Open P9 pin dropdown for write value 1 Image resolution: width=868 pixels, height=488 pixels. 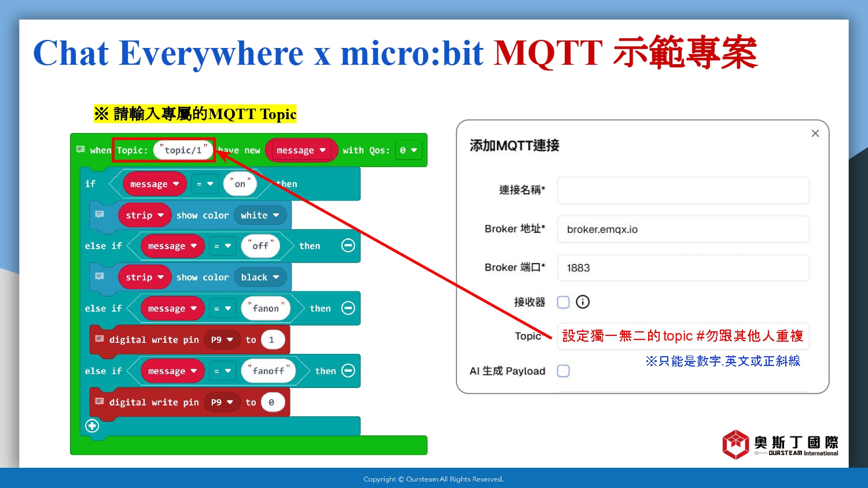click(222, 340)
